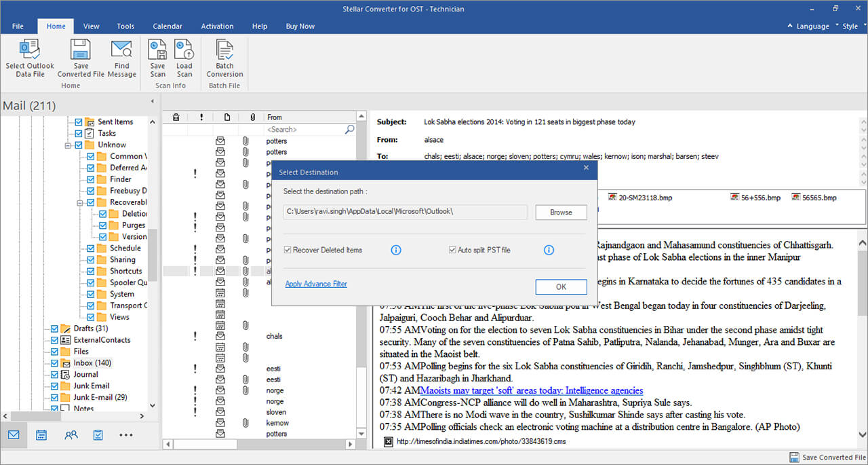
Task: Click the Inbox folder icon in tree
Action: point(66,363)
